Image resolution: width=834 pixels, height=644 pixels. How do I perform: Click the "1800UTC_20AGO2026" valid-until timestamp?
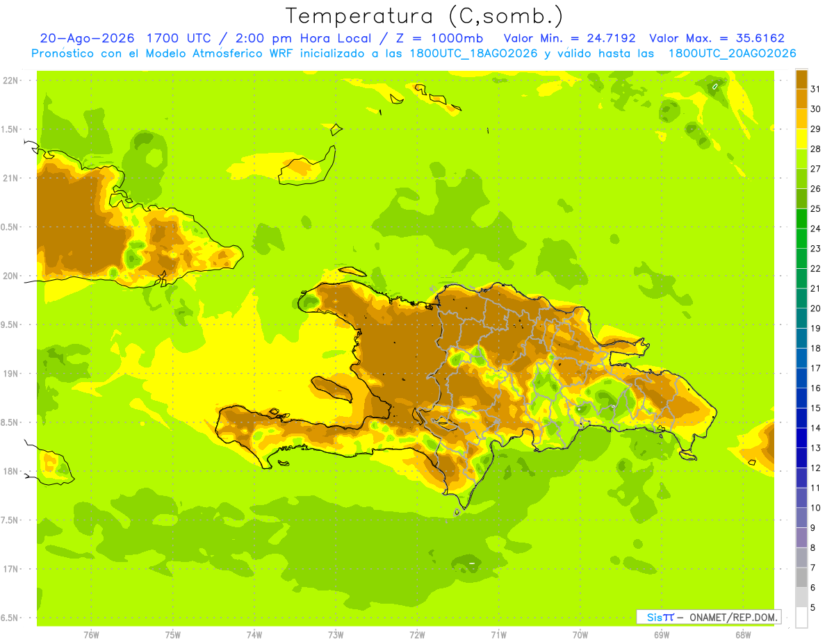click(732, 53)
